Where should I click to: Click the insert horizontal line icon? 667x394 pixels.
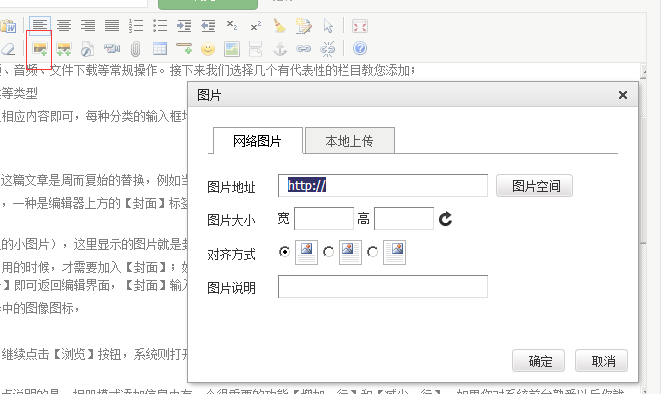[184, 49]
